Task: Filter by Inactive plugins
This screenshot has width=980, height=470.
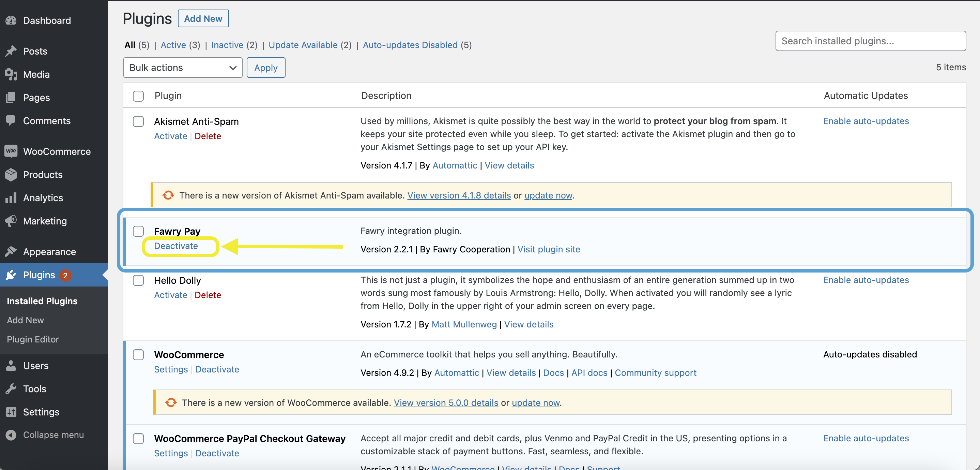Action: pyautogui.click(x=227, y=45)
